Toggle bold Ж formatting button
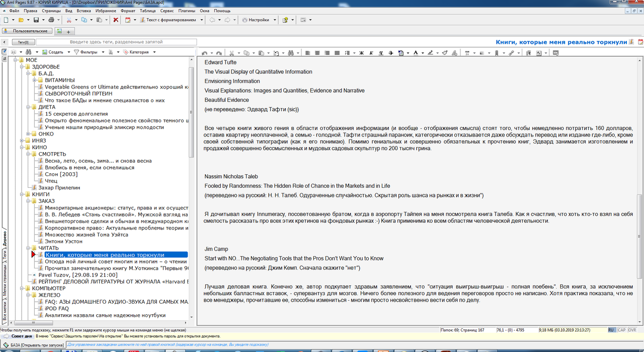Screen dimensions: 644x352 click(x=361, y=53)
